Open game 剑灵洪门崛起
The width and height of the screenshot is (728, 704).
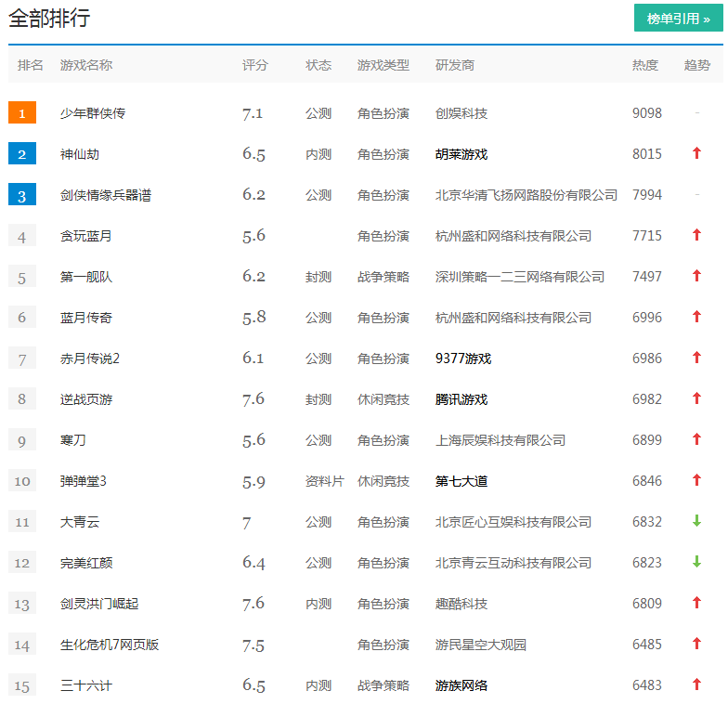[x=98, y=604]
